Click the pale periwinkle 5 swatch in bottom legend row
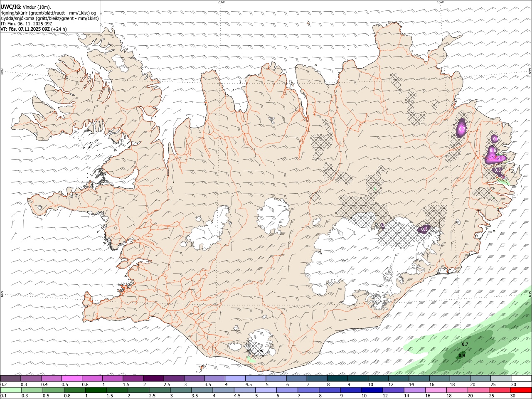Viewport: 532px width, 399px height. (266, 390)
